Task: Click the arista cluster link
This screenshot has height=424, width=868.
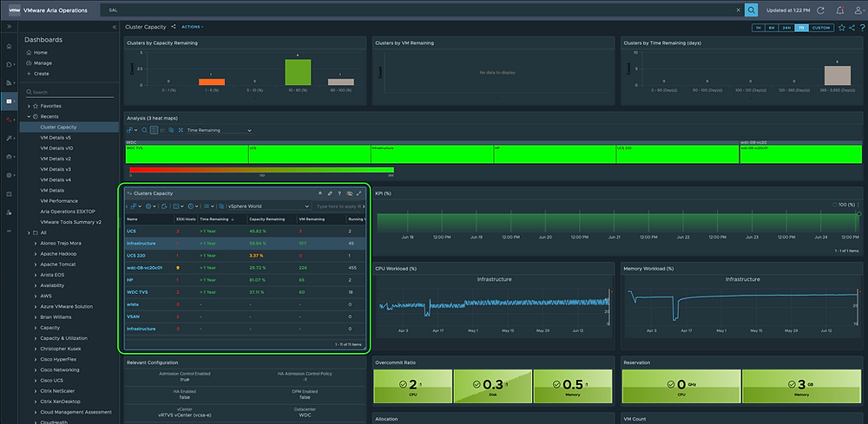Action: pos(132,304)
